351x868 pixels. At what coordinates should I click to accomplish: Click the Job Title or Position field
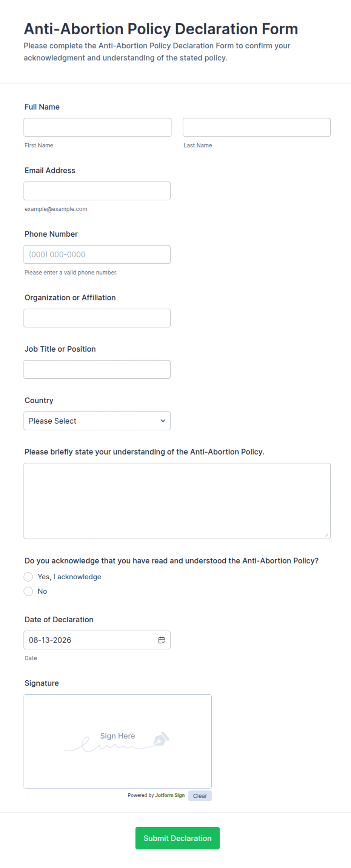pyautogui.click(x=97, y=369)
